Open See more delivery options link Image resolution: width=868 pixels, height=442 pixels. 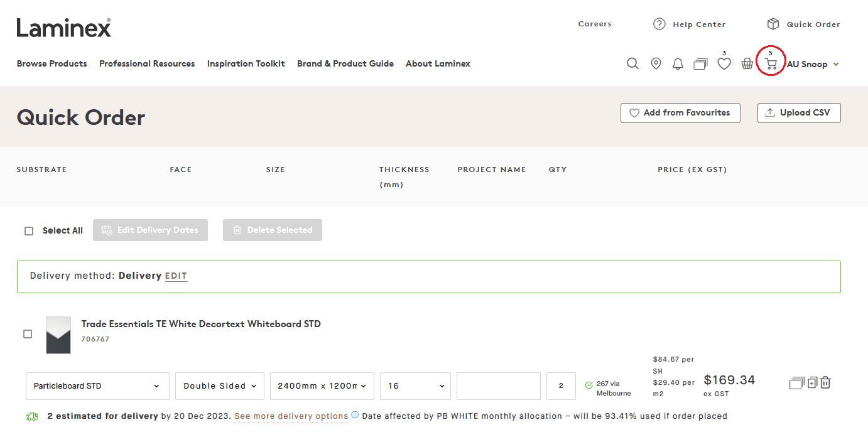[x=291, y=416]
